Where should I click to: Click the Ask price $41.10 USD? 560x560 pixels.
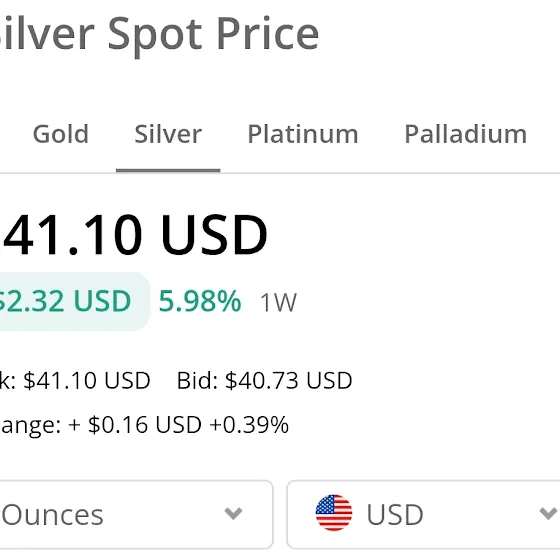pyautogui.click(x=87, y=380)
